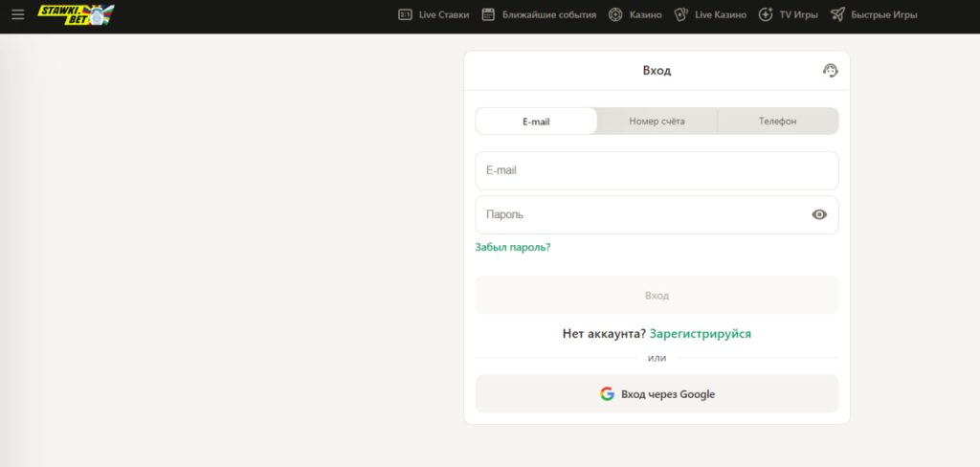Contact support via headset icon
Screen dimensions: 980x467
pos(830,70)
